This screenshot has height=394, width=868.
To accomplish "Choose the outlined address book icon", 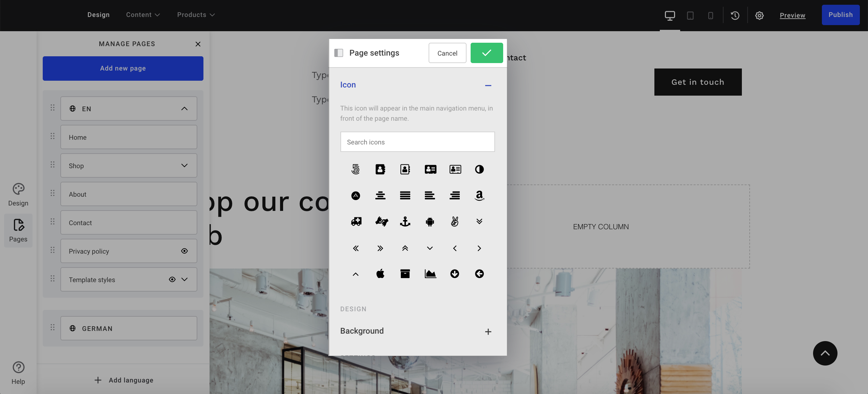I will tap(405, 169).
